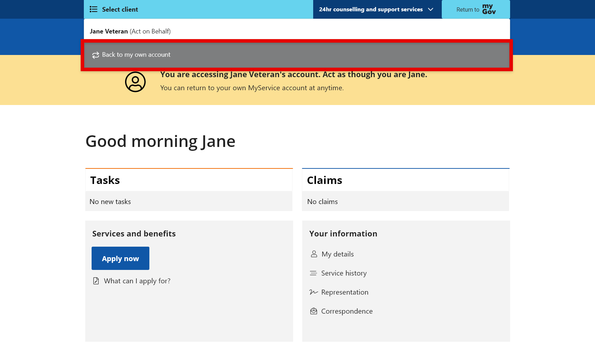595x364 pixels.
Task: Click the myGov logo
Action: pos(489,9)
